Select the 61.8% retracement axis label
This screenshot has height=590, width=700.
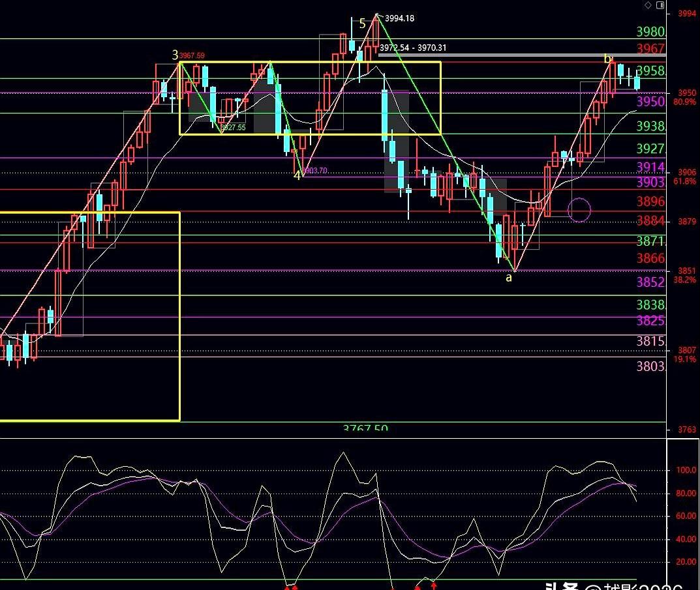click(685, 182)
